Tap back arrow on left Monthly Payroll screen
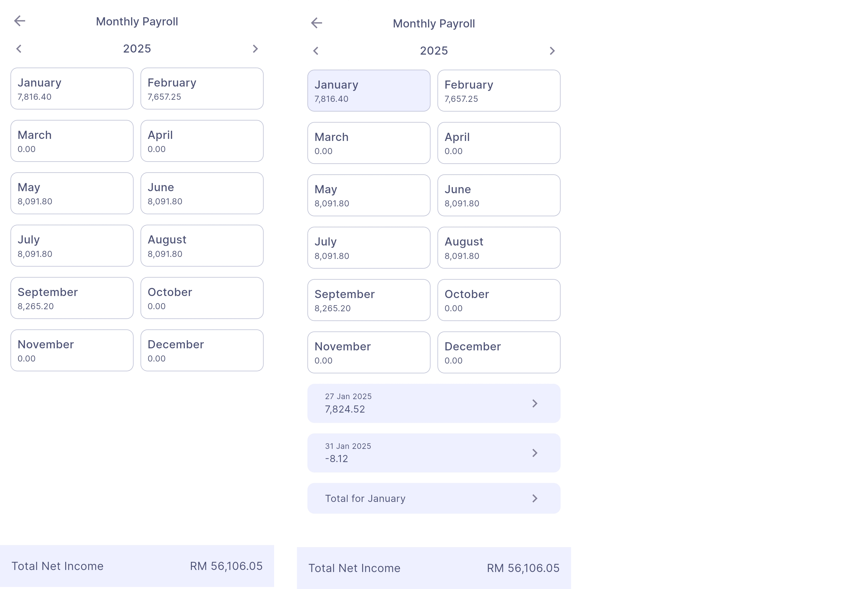868x589 pixels. click(20, 21)
